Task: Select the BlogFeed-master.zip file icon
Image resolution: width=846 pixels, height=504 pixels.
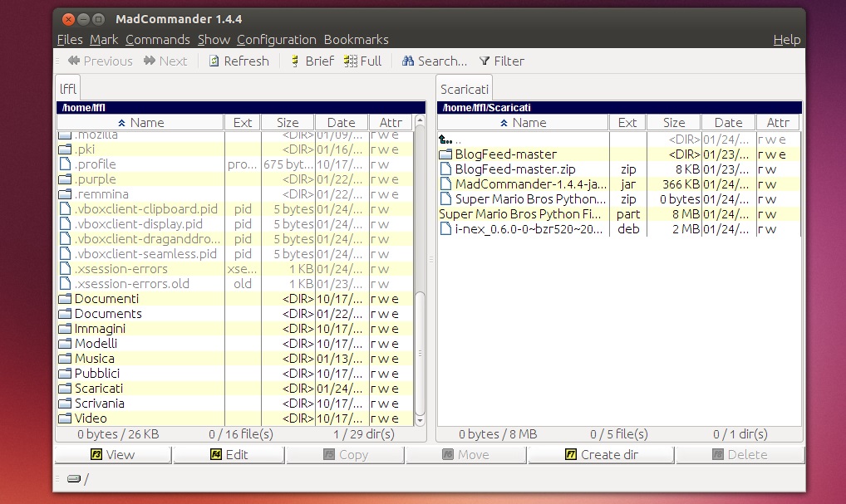Action: (445, 169)
